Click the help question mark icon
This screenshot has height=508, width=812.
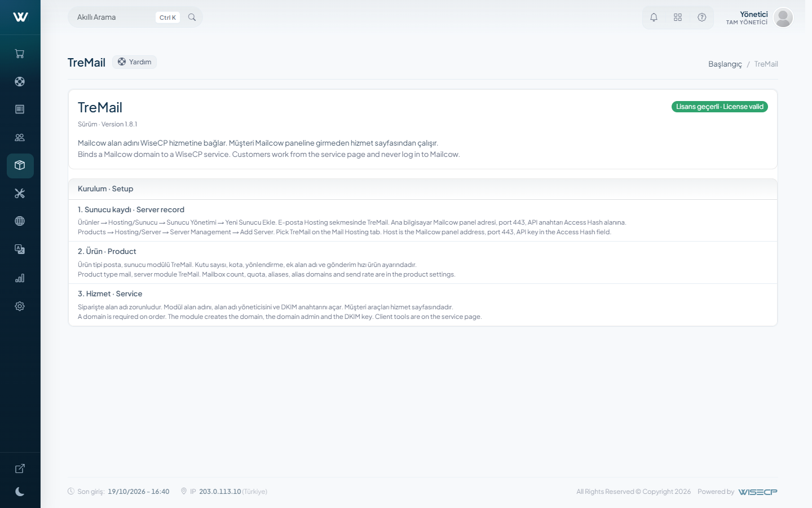(702, 17)
